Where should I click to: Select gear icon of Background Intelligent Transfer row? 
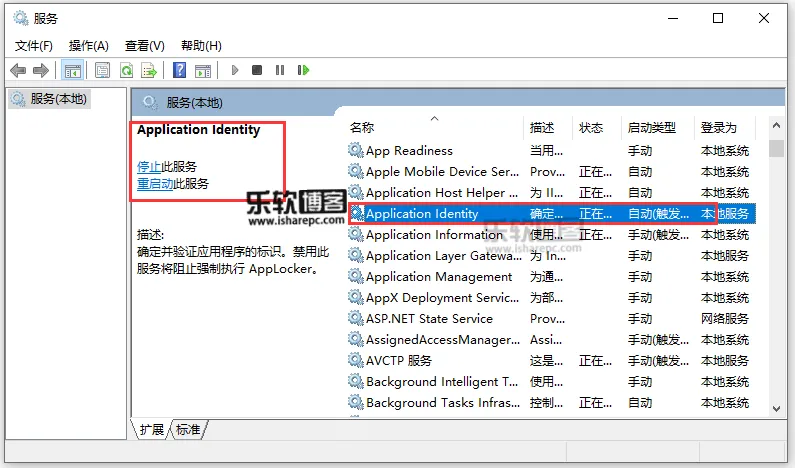[356, 381]
